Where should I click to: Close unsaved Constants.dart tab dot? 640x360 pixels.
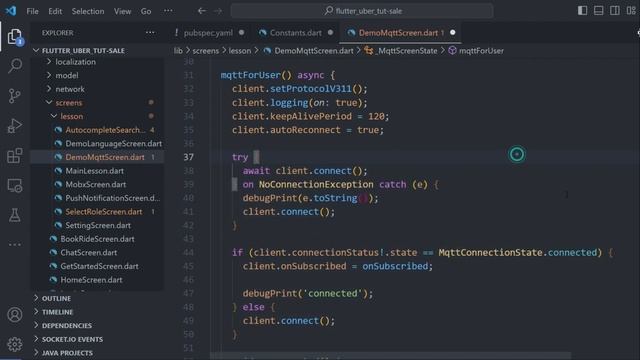pos(330,33)
